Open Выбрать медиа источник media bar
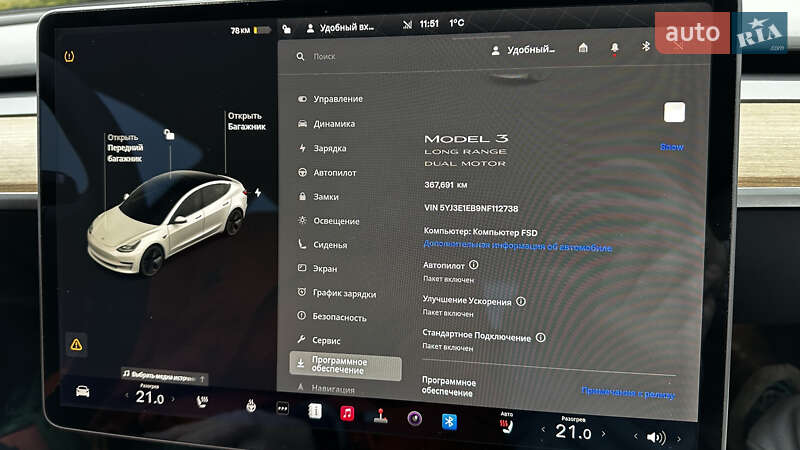This screenshot has height=450, width=800. click(x=165, y=377)
